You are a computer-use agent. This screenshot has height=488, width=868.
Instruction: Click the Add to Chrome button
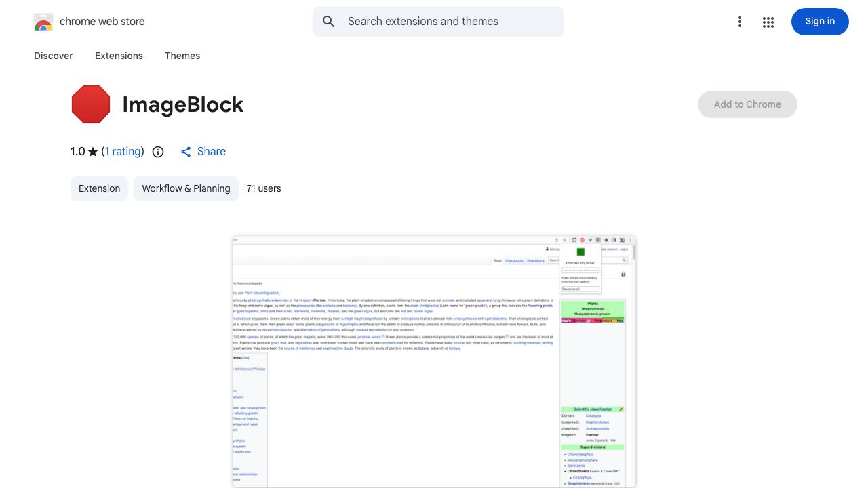747,104
